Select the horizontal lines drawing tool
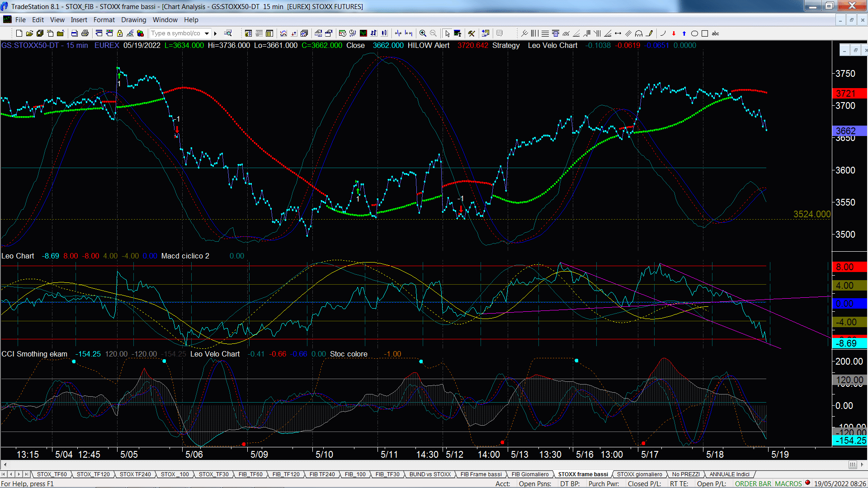This screenshot has width=868, height=488. 545,33
